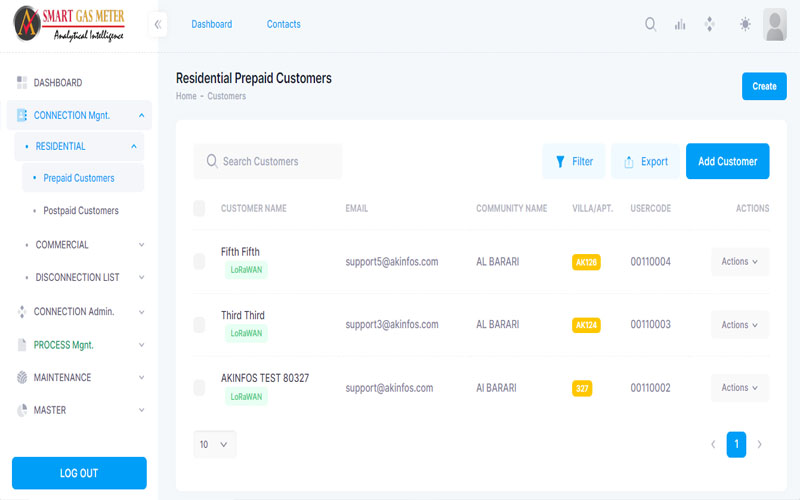
Task: Click the user avatar profile picture
Action: click(775, 25)
